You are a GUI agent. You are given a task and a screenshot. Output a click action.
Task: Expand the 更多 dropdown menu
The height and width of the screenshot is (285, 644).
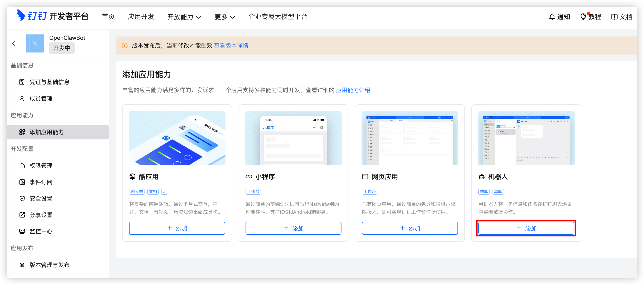(x=224, y=17)
